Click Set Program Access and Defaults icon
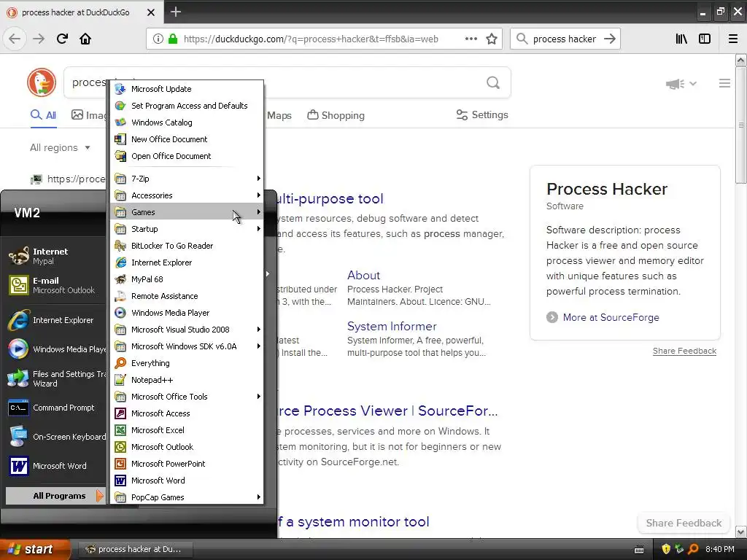 tap(120, 106)
